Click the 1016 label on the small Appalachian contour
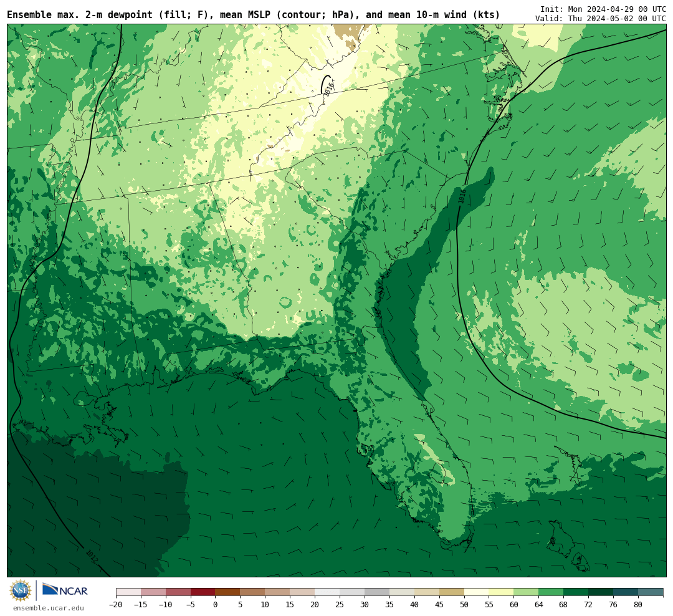 pyautogui.click(x=328, y=89)
